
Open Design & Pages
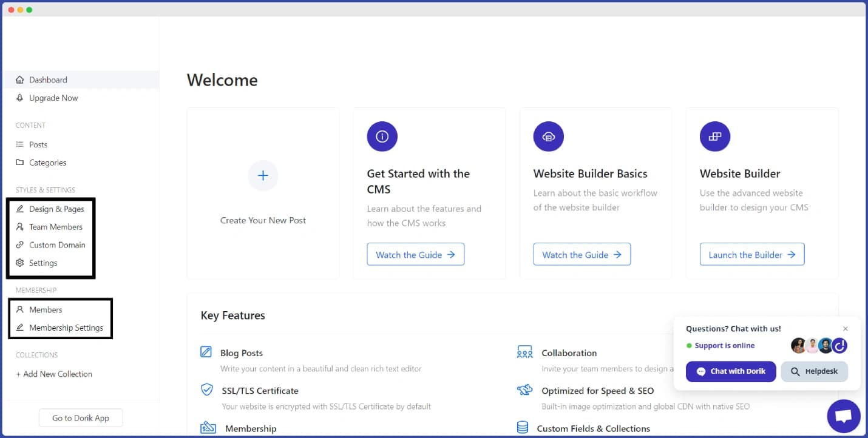(x=56, y=209)
